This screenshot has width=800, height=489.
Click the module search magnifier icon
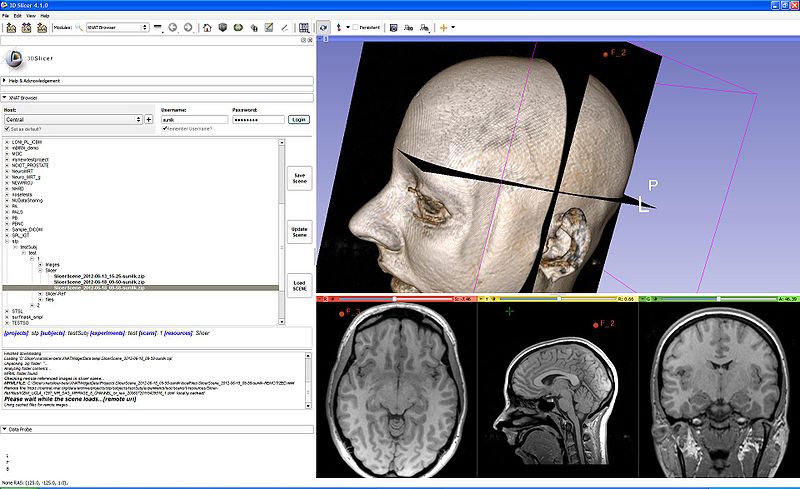pyautogui.click(x=79, y=27)
